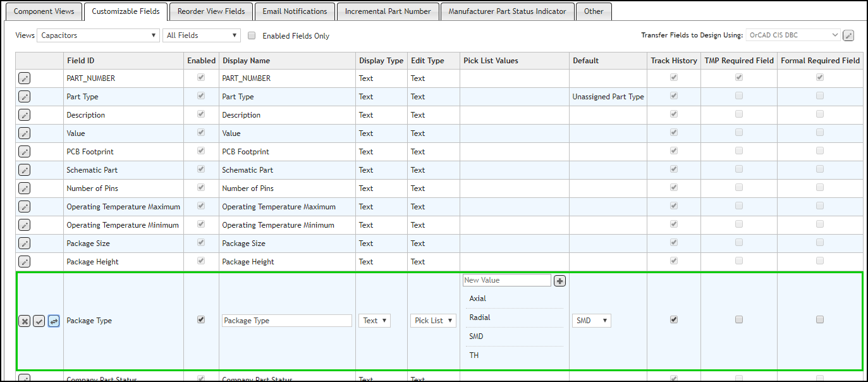
Task: Enable Formal Required Field for Package Type
Action: tap(820, 320)
